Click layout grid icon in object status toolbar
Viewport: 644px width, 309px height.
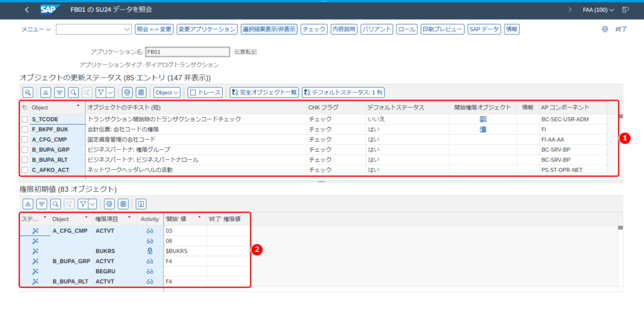pos(142,93)
